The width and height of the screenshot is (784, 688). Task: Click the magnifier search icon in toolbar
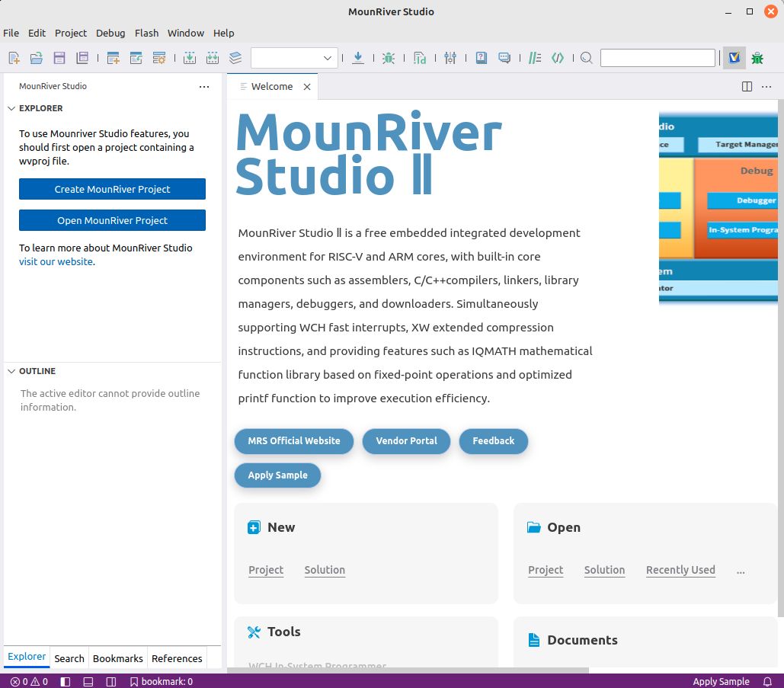(587, 58)
